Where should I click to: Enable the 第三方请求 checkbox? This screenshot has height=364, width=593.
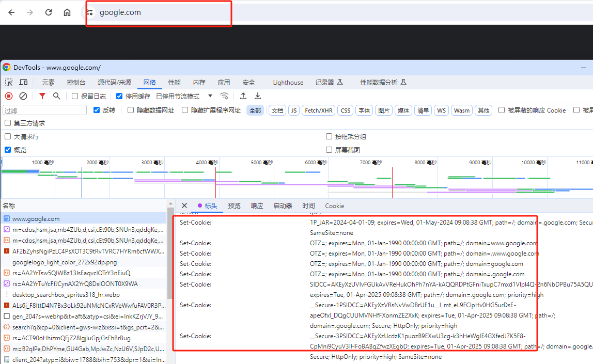pos(8,123)
